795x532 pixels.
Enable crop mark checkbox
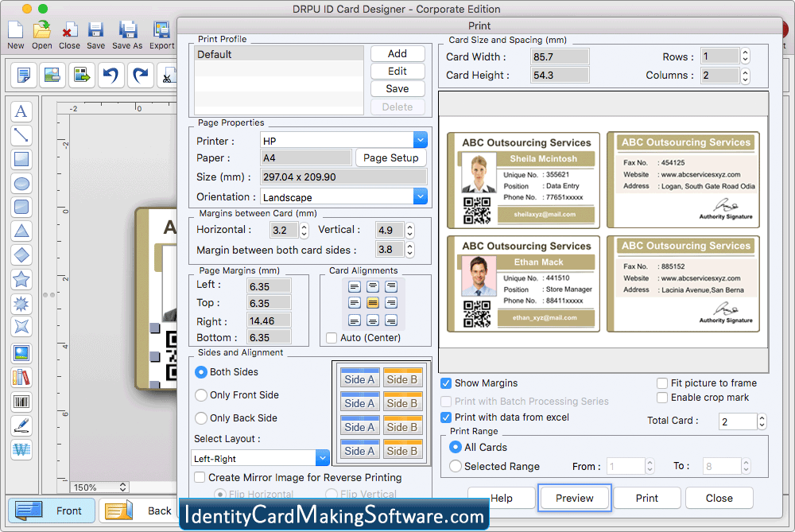pyautogui.click(x=662, y=398)
